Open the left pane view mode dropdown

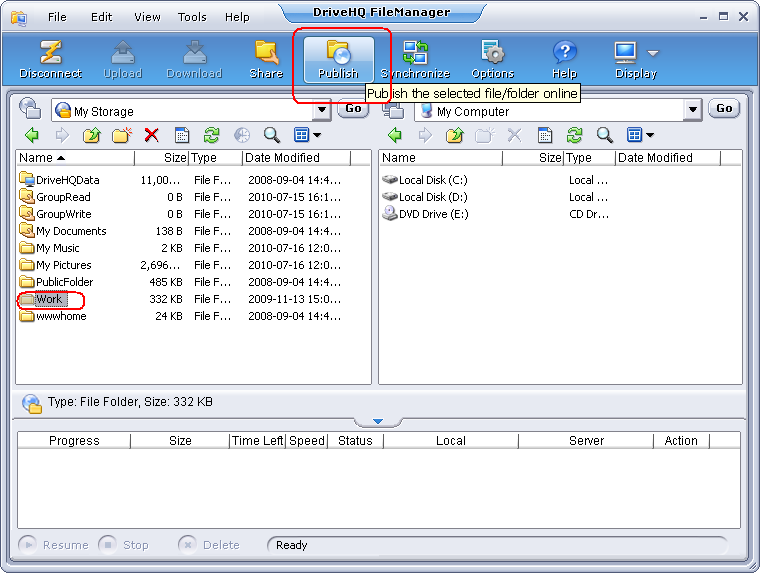point(317,135)
